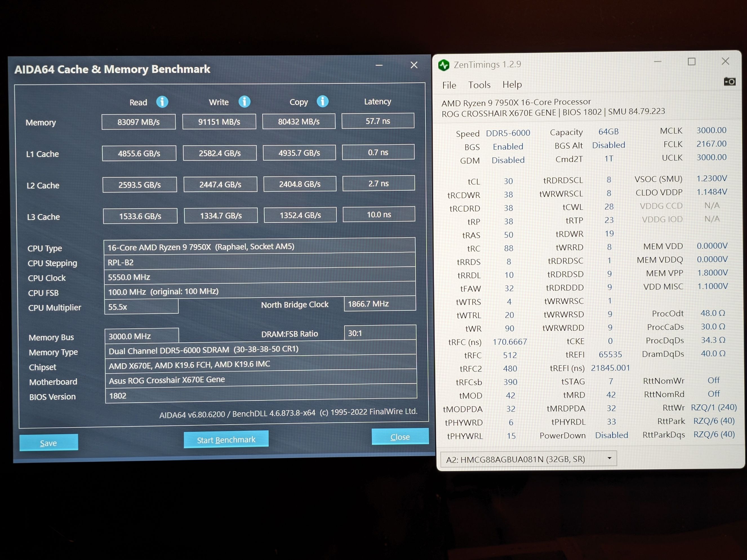The width and height of the screenshot is (747, 560).
Task: Click the Write info icon
Action: coord(244,101)
